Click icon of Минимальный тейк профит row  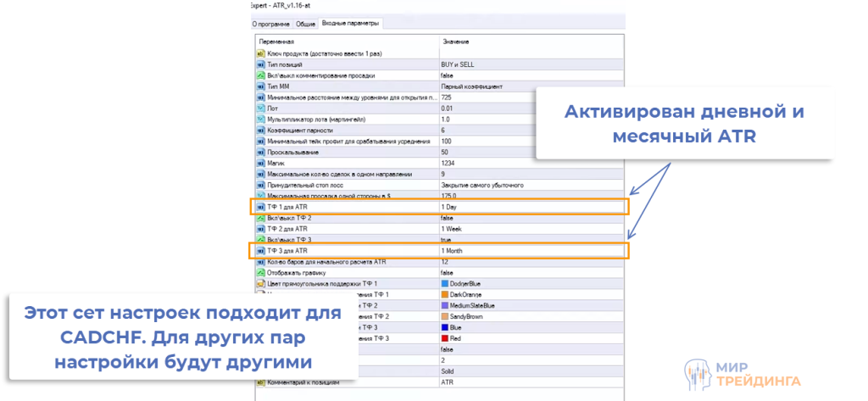pyautogui.click(x=261, y=142)
